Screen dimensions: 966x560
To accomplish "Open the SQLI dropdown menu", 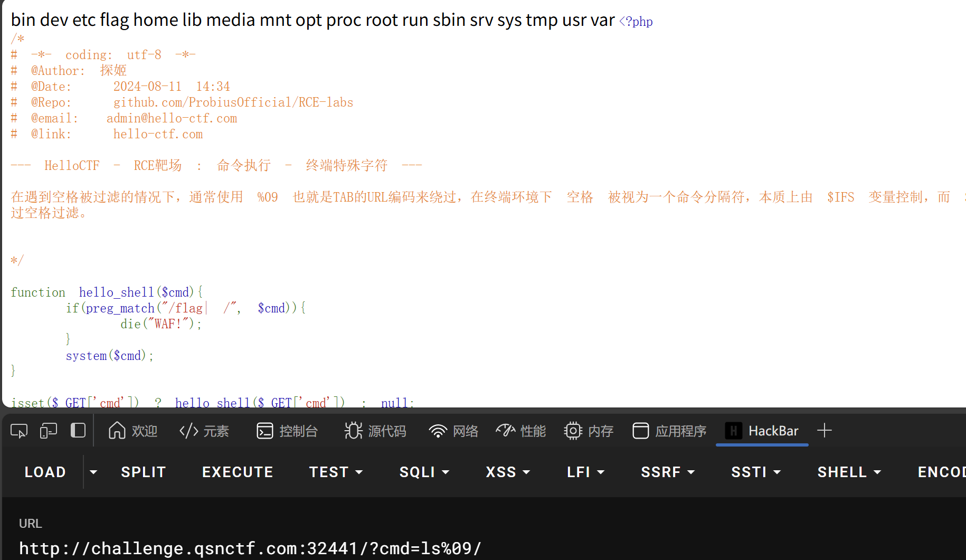I will pyautogui.click(x=424, y=472).
